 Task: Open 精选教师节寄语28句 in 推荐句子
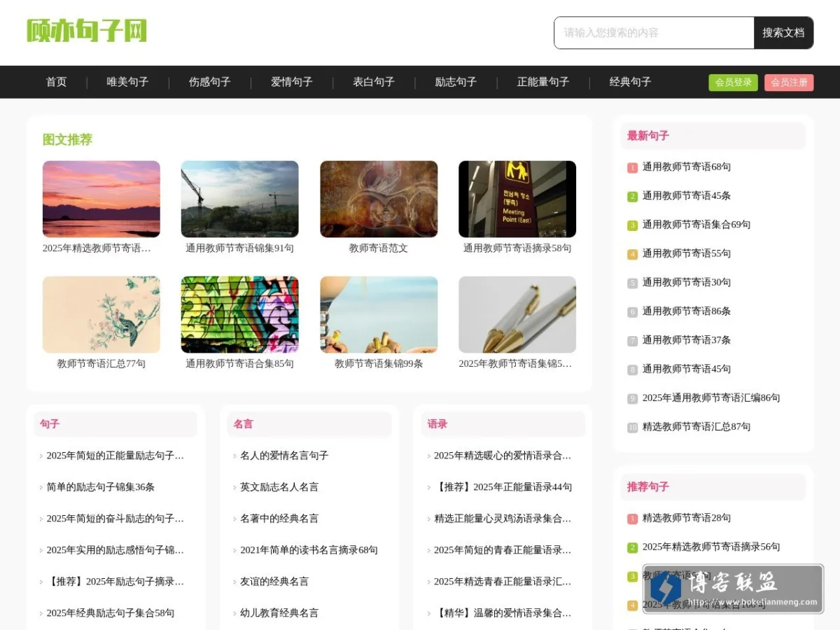point(687,518)
